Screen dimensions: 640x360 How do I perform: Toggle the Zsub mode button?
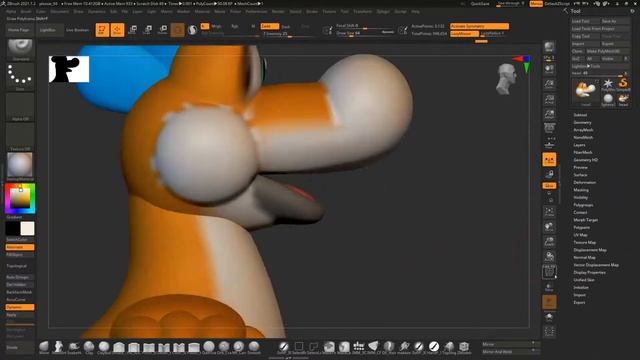(286, 27)
